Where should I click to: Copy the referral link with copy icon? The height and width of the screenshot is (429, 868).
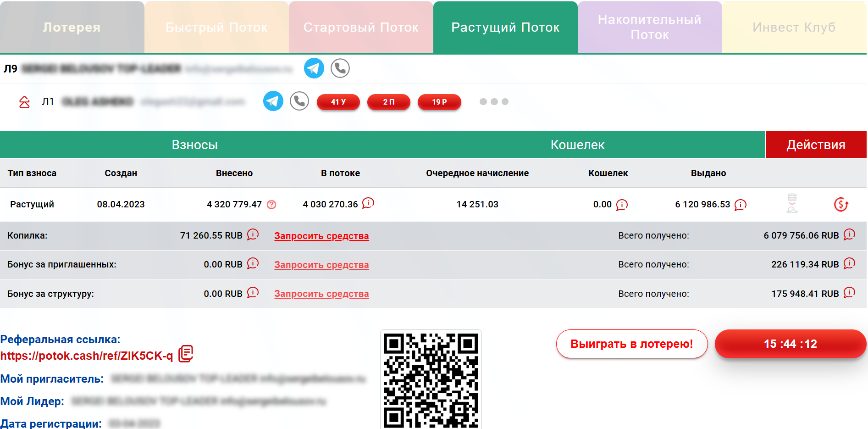[186, 354]
